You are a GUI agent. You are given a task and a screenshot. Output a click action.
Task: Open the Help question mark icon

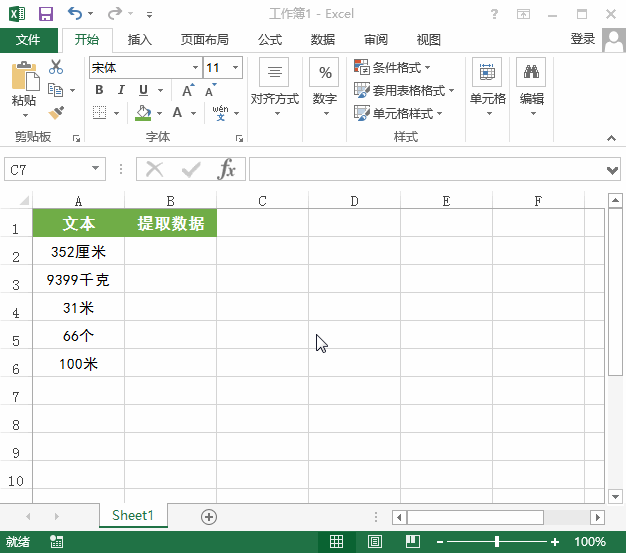(495, 14)
